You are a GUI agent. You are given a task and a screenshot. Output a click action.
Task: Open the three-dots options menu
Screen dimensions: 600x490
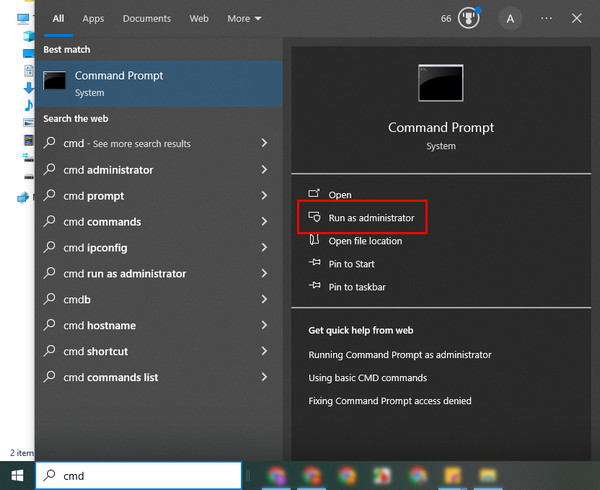(x=545, y=18)
